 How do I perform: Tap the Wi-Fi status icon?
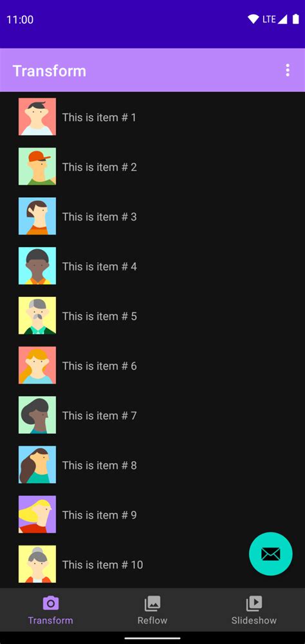coord(254,19)
